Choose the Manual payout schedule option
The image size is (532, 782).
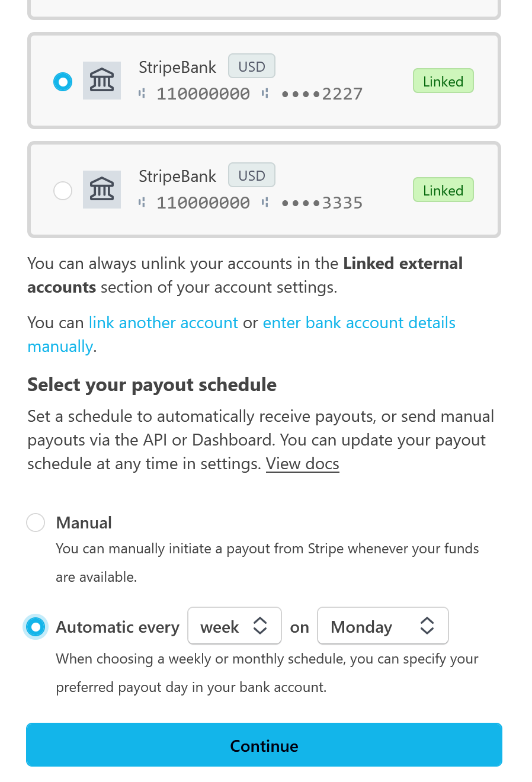[x=36, y=523]
